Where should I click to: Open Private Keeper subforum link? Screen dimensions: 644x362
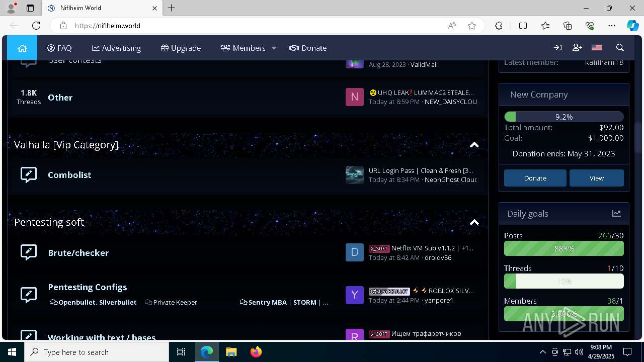point(171,302)
